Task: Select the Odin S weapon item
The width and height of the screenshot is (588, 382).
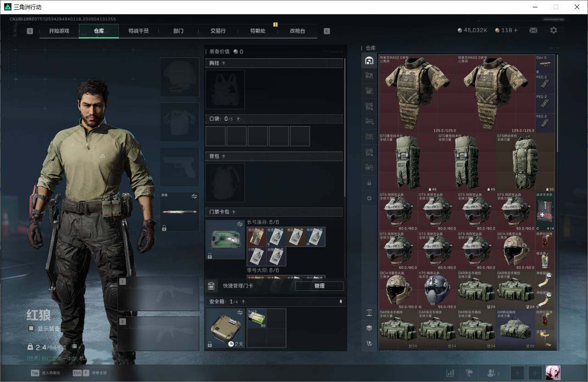Action: coord(545,65)
